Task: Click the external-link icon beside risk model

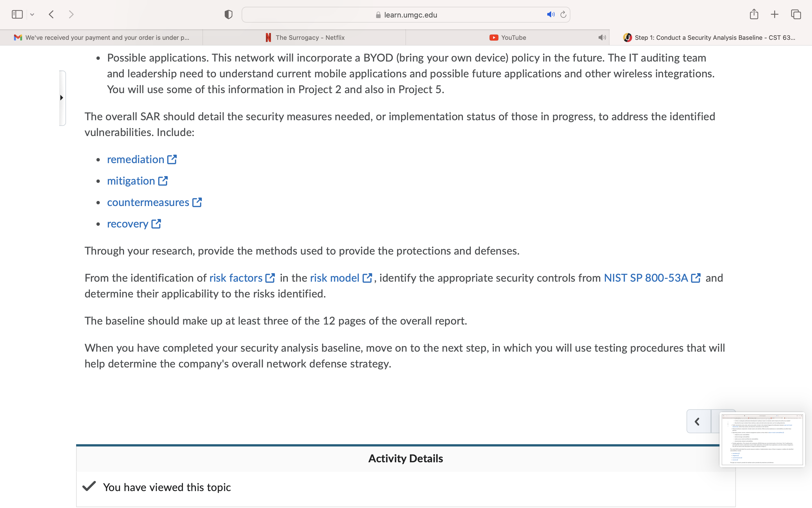Action: click(x=368, y=278)
